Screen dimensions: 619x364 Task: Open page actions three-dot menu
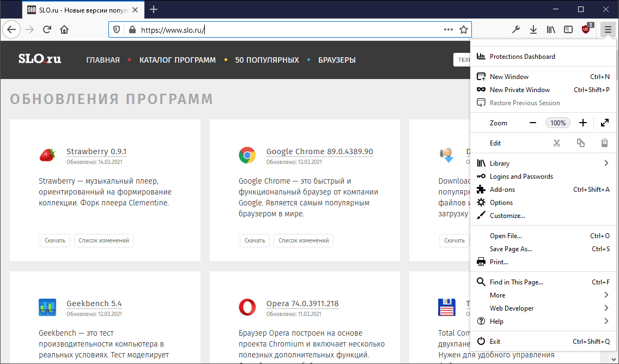point(448,29)
